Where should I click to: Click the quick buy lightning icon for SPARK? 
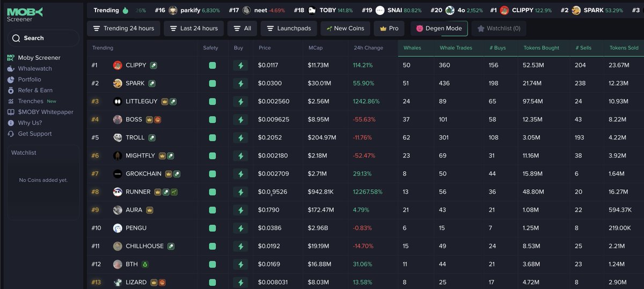[240, 84]
